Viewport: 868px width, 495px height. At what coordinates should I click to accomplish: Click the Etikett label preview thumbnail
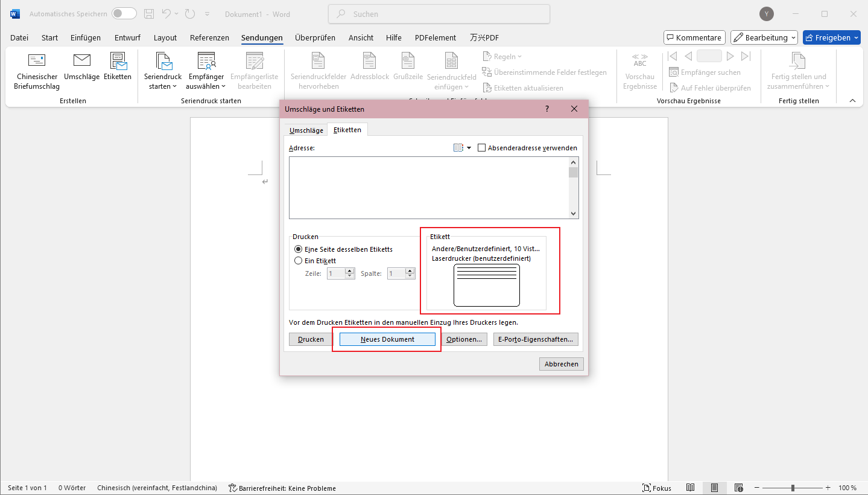pyautogui.click(x=487, y=285)
